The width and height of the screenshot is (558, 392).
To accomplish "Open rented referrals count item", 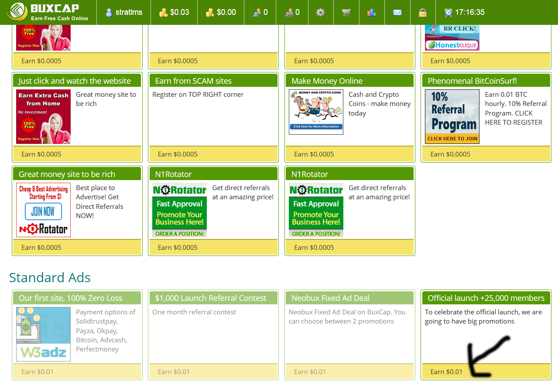I will 292,12.
